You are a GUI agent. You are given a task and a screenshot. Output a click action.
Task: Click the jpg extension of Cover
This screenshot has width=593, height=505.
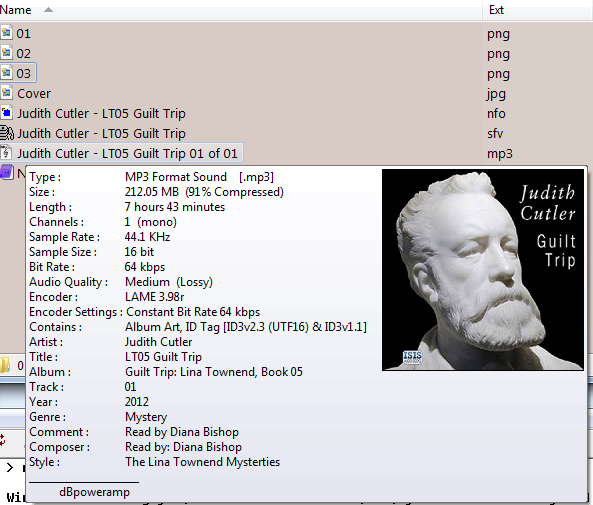coord(496,94)
